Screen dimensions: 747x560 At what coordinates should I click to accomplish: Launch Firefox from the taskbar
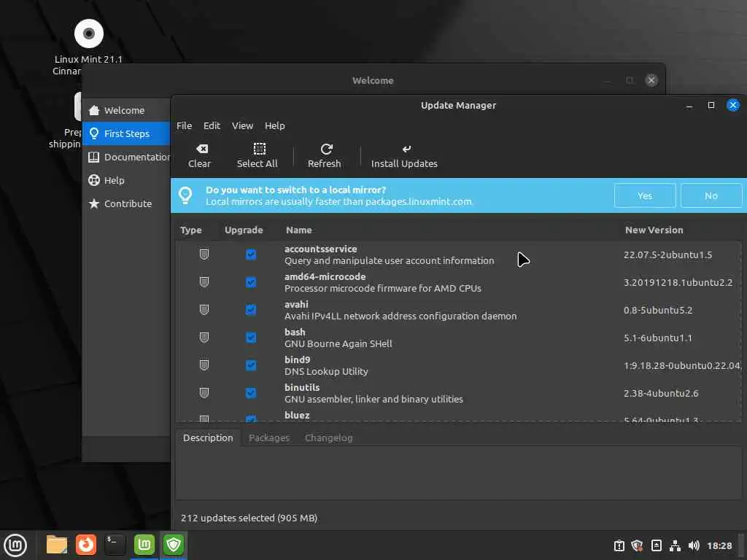pyautogui.click(x=86, y=545)
